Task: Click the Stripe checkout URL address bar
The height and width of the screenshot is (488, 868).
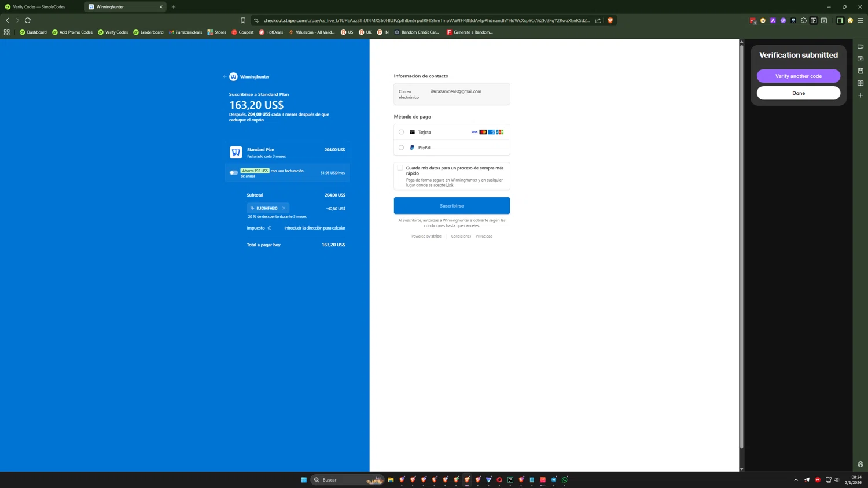Action: point(426,20)
